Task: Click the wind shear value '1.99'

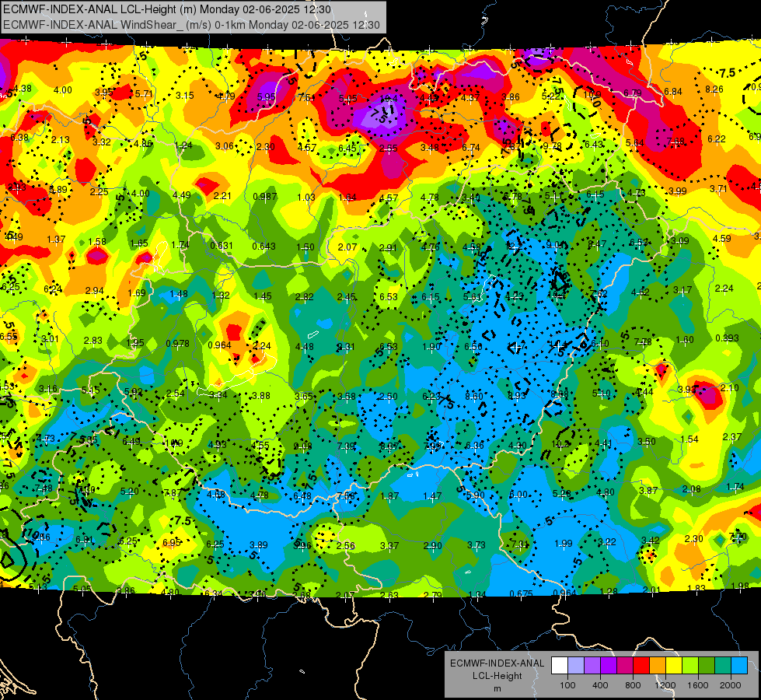Action: point(564,543)
